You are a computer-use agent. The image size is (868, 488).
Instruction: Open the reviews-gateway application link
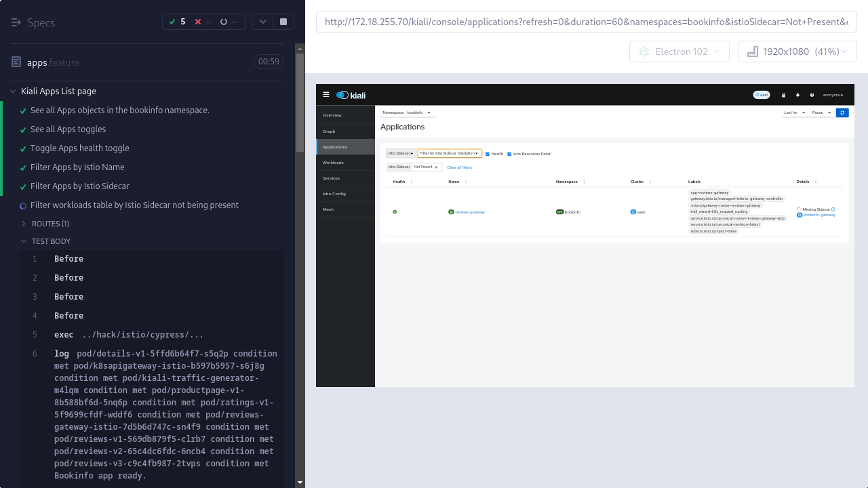coord(470,212)
